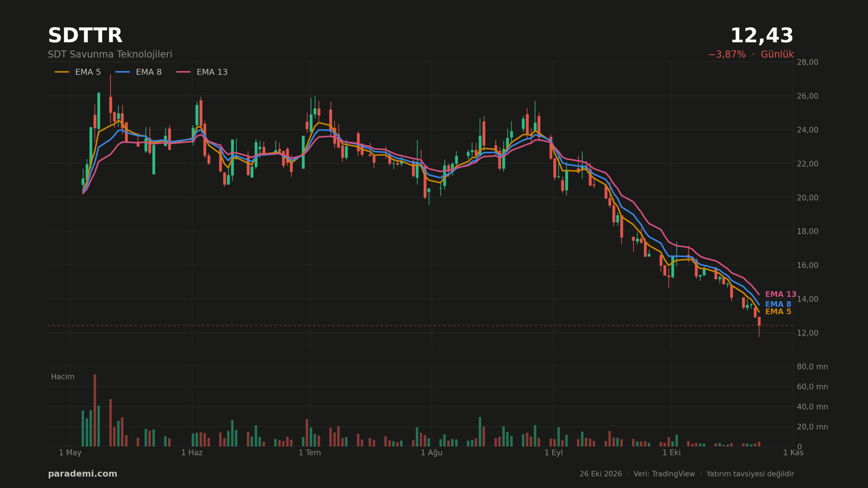Image resolution: width=868 pixels, height=488 pixels.
Task: Click the pink EMA 13 legend line
Action: (183, 72)
